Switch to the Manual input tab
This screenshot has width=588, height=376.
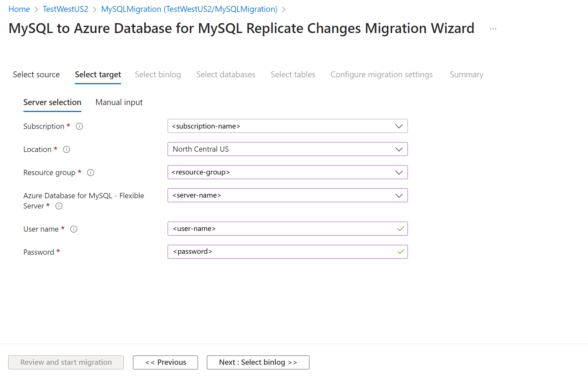pos(119,102)
